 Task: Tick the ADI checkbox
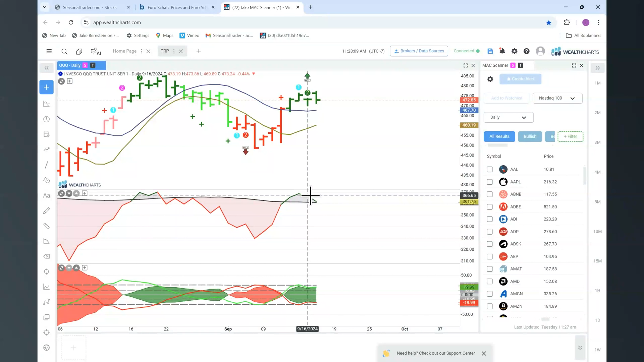[x=490, y=219]
